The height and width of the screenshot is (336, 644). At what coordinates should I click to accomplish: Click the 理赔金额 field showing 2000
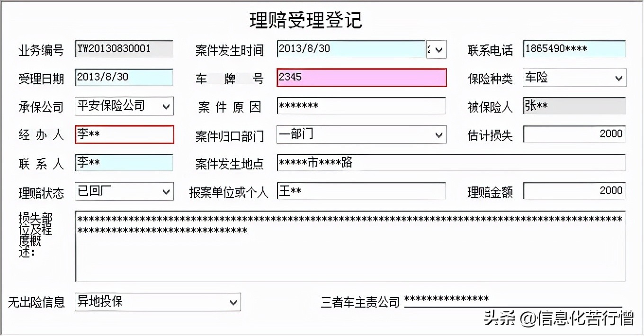[x=573, y=191]
